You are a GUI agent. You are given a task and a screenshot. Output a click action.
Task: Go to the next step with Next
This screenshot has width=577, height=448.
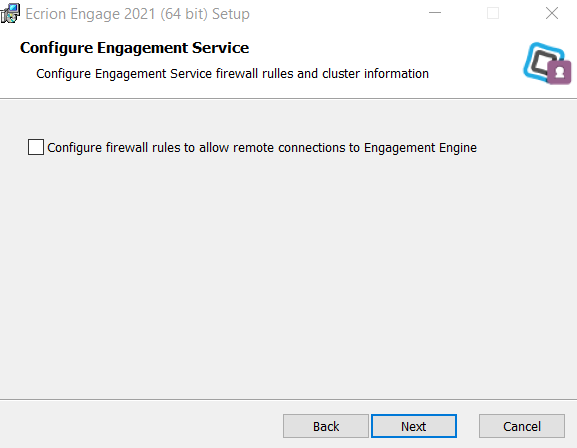(x=414, y=426)
